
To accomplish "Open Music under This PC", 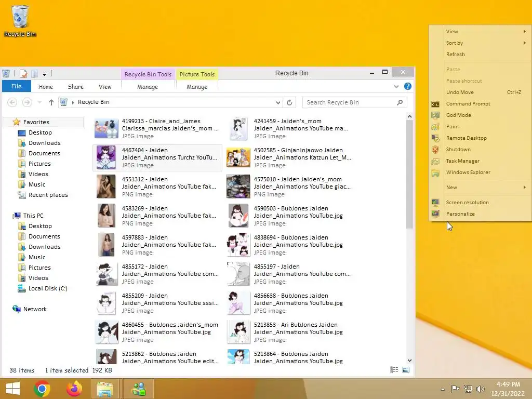I will [x=37, y=257].
